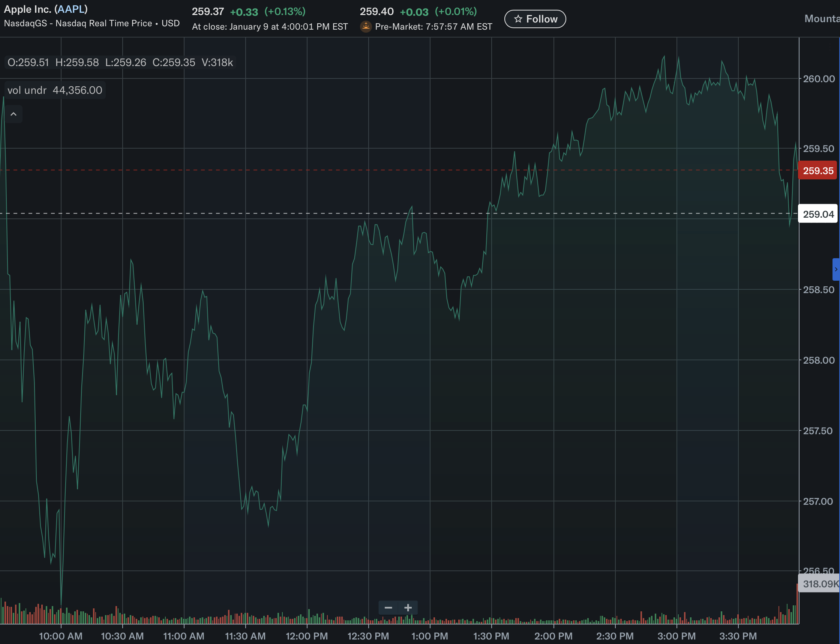Viewport: 840px width, 644px height.
Task: Expand the blue side panel arrow
Action: (836, 269)
